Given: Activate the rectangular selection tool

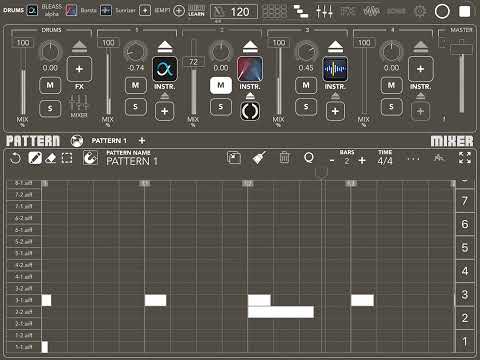Looking at the screenshot, I should (x=67, y=158).
